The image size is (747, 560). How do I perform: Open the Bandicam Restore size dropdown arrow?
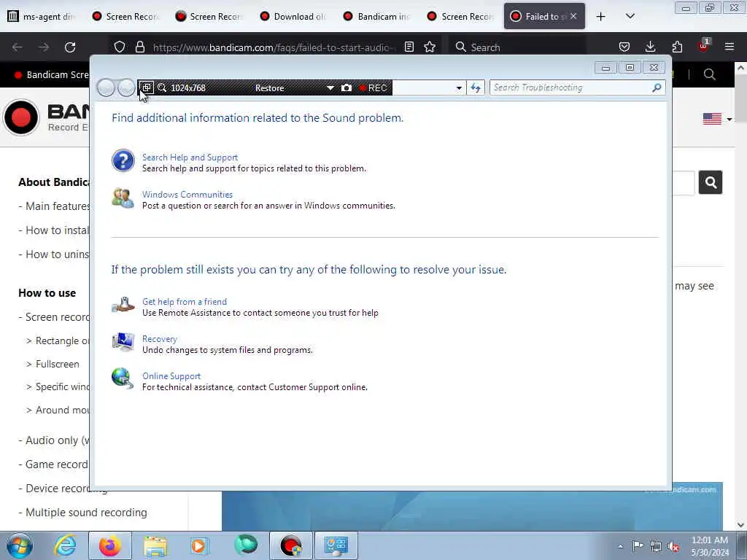[x=330, y=88]
